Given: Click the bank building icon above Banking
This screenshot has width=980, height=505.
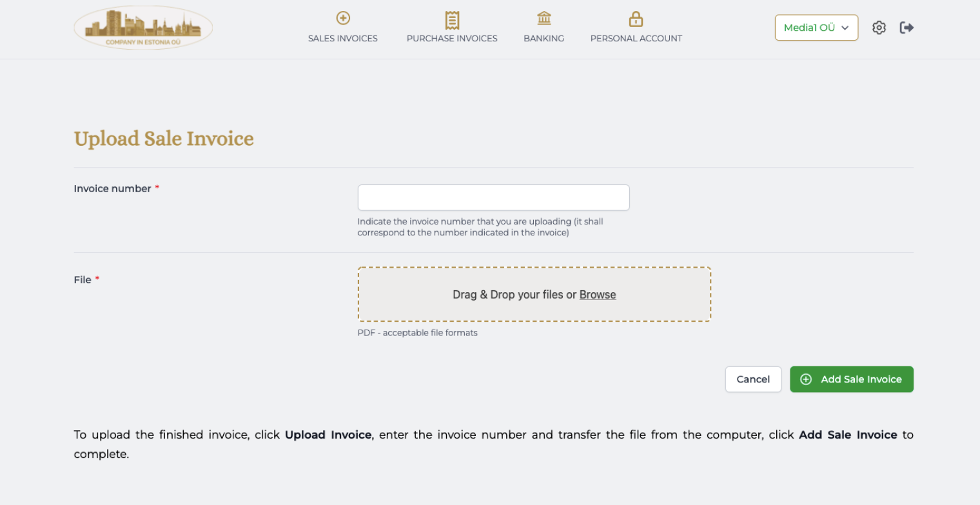Looking at the screenshot, I should point(544,18).
